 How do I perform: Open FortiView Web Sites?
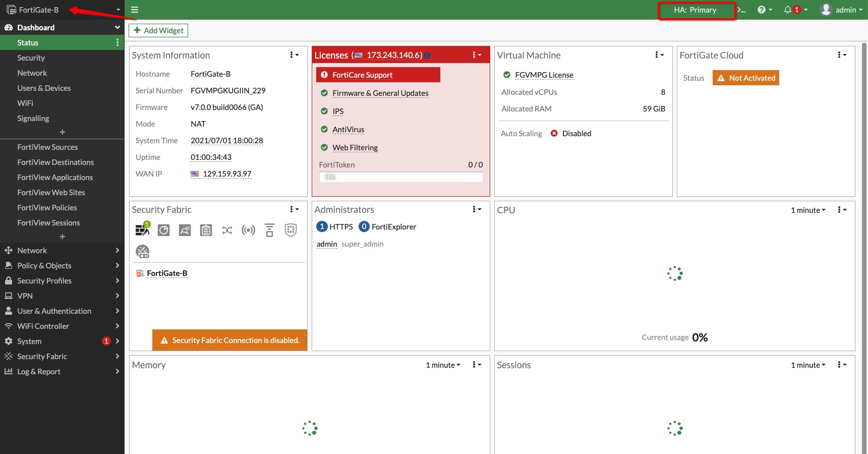[62, 193]
